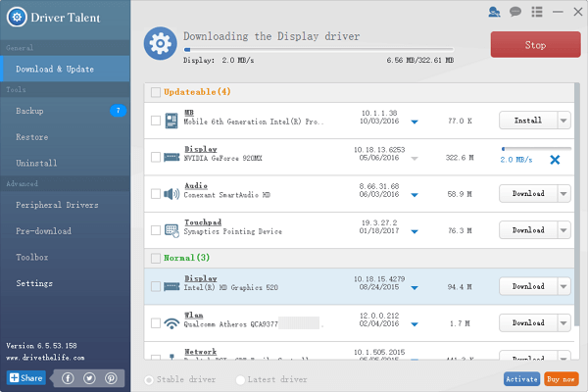Open the Toolbox section

(66, 258)
